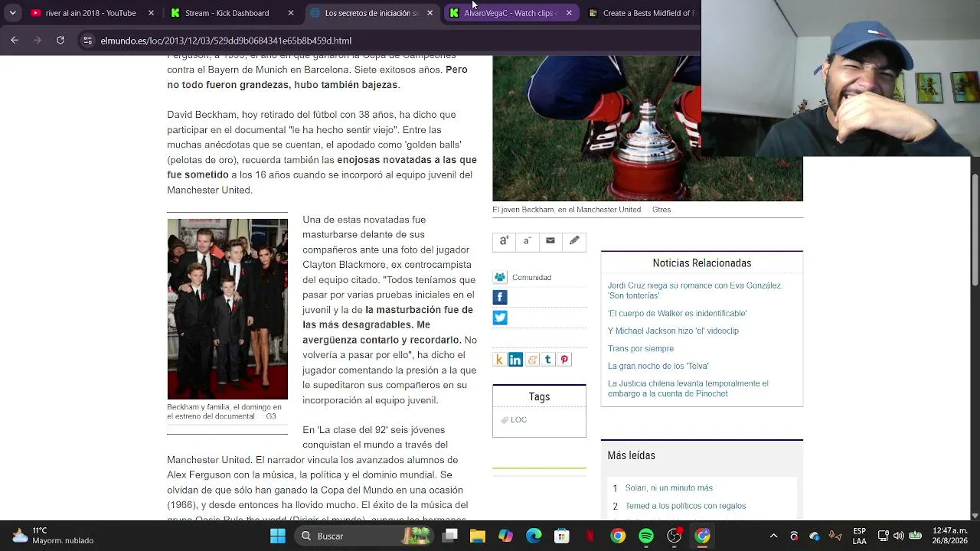Click 'Más leídas' heading
980x551 pixels.
coord(632,455)
